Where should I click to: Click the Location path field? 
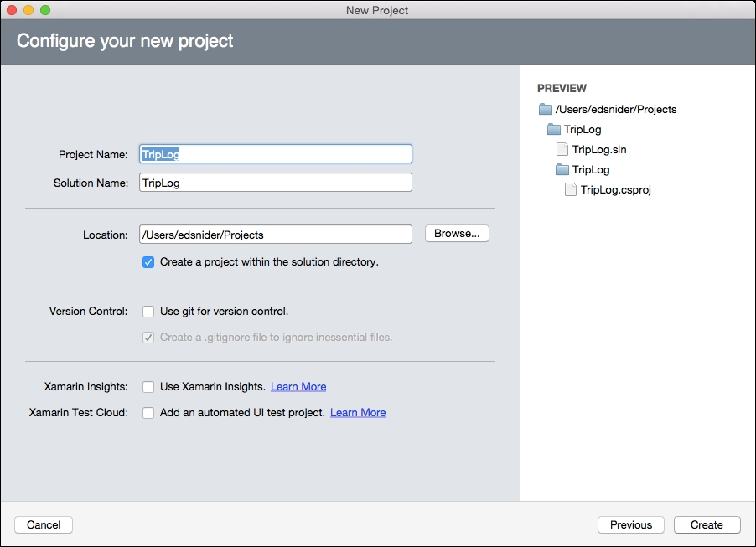point(275,235)
